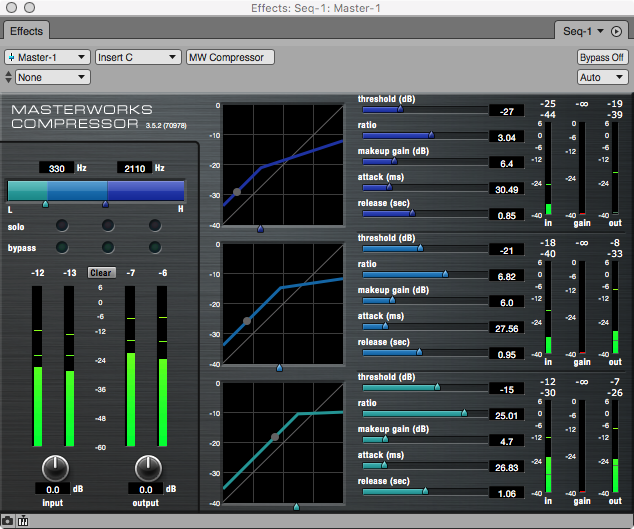Toggle the Bypass Off button

pos(602,57)
